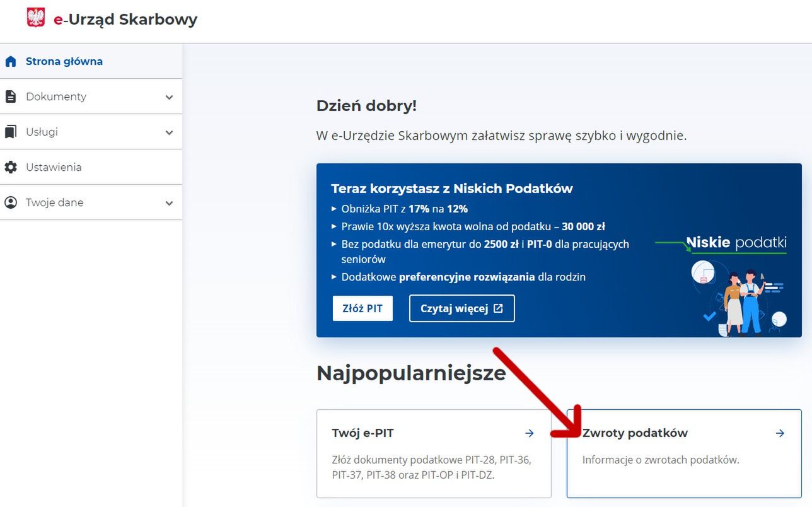812x507 pixels.
Task: Click the Niskie Podatki promotional banner
Action: [x=559, y=250]
